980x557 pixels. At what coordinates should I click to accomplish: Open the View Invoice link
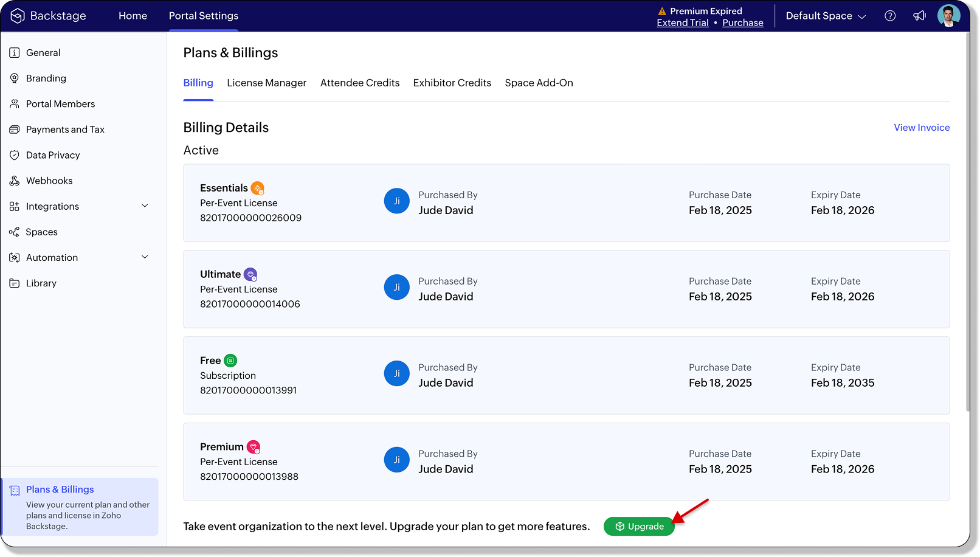click(922, 128)
